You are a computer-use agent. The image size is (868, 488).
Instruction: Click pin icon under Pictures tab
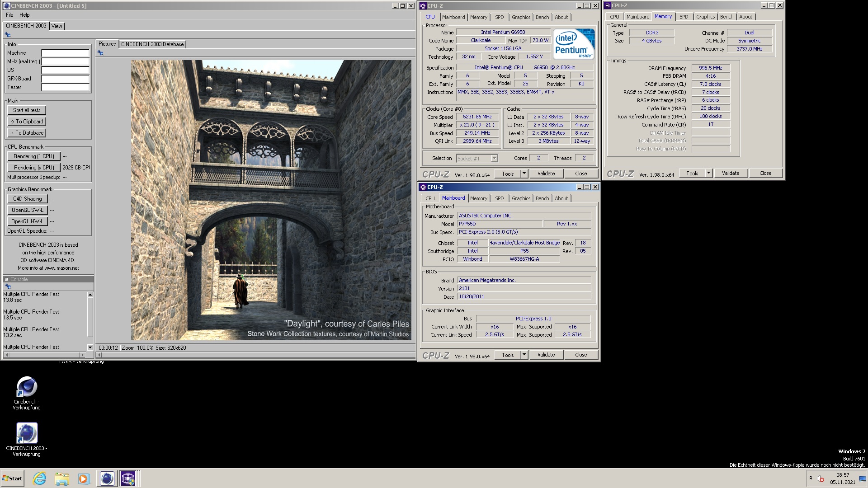100,53
